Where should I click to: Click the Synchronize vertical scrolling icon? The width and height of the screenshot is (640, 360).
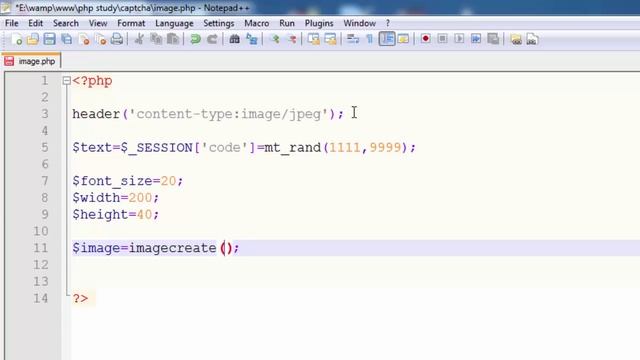pos(313,39)
